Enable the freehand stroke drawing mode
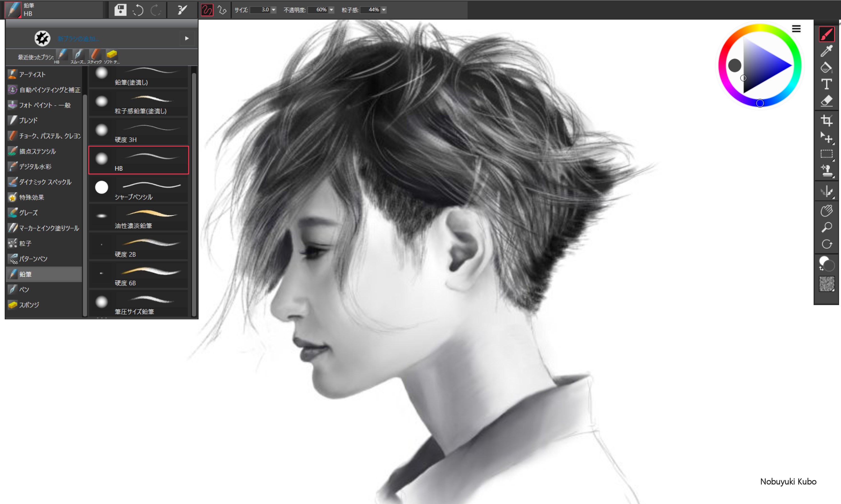The height and width of the screenshot is (504, 841). pos(208,10)
